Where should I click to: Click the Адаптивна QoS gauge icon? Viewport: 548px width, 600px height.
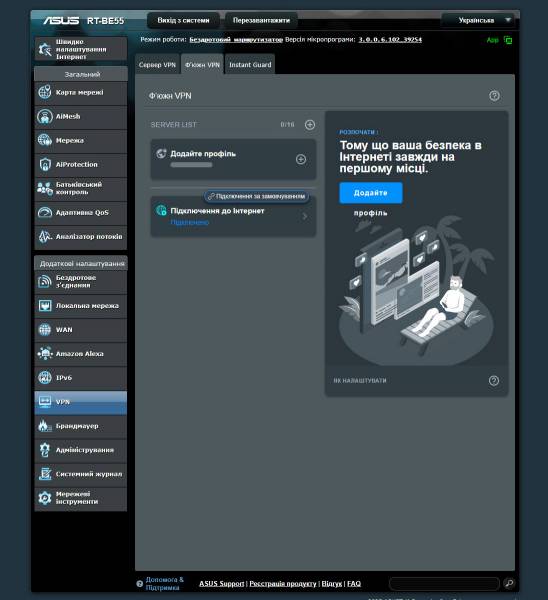(45, 212)
